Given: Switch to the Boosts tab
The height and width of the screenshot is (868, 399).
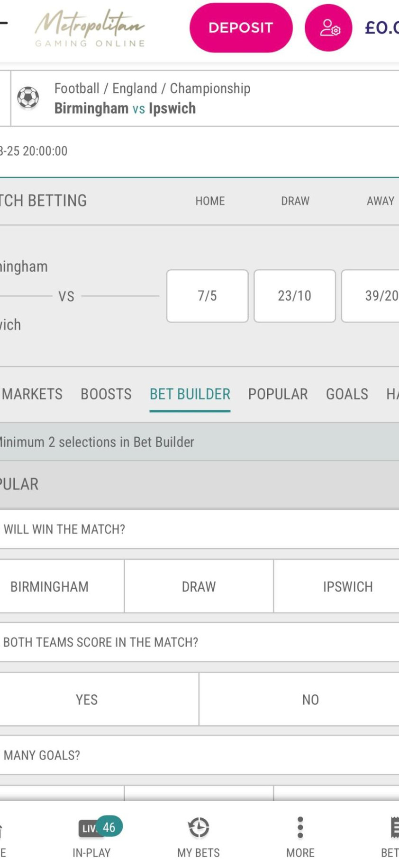Looking at the screenshot, I should [x=106, y=394].
